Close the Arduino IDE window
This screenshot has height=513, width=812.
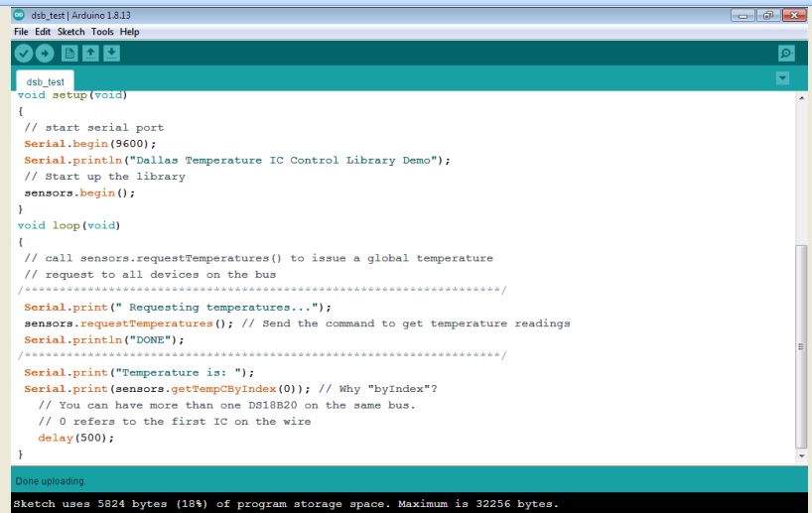pyautogui.click(x=793, y=16)
